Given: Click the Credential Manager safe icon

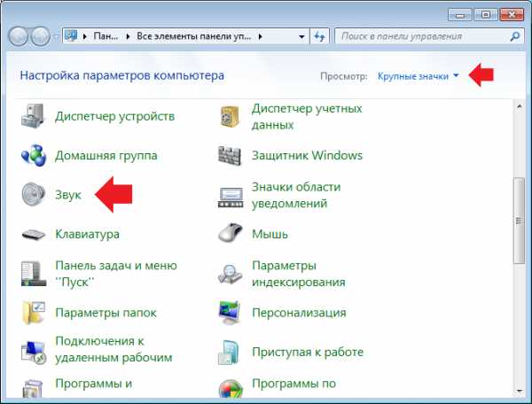Looking at the screenshot, I should (230, 116).
